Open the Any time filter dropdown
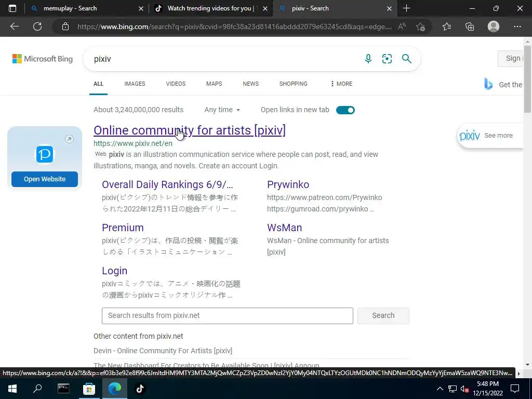532x399 pixels. tap(222, 110)
